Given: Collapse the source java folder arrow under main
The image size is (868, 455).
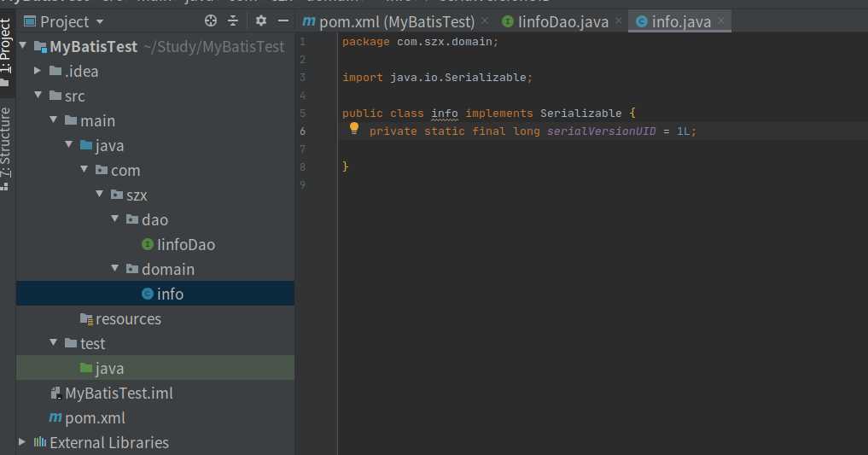Looking at the screenshot, I should tap(68, 144).
